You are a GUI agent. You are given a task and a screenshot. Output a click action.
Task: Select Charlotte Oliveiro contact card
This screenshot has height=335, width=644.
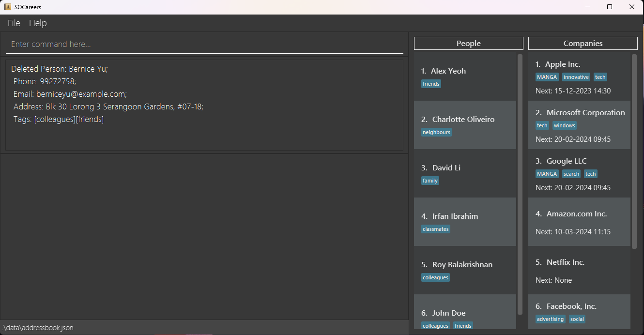465,125
